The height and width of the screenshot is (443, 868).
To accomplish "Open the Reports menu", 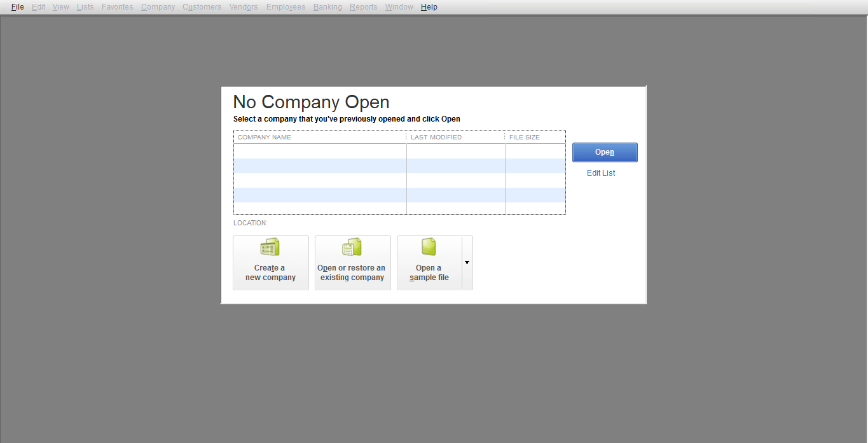I will click(x=363, y=6).
